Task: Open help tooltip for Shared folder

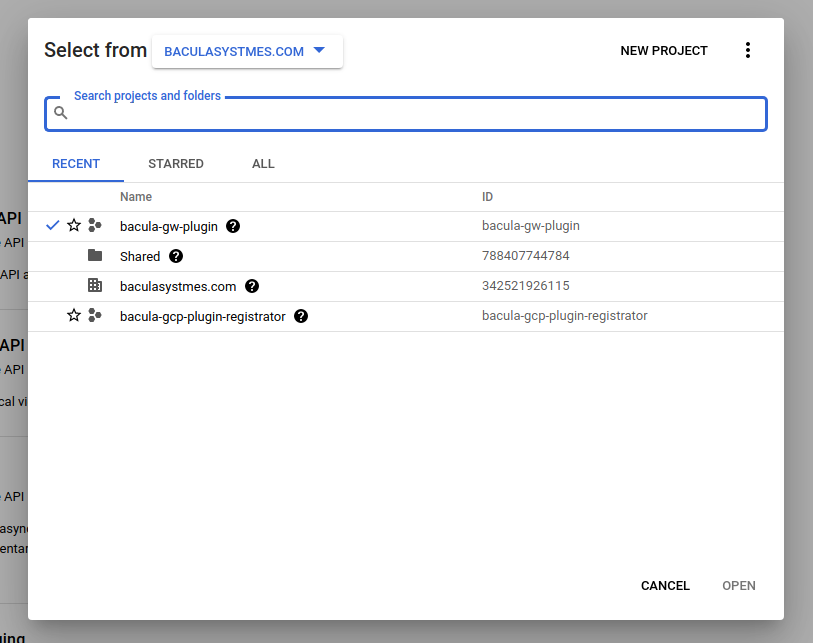Action: coord(176,256)
